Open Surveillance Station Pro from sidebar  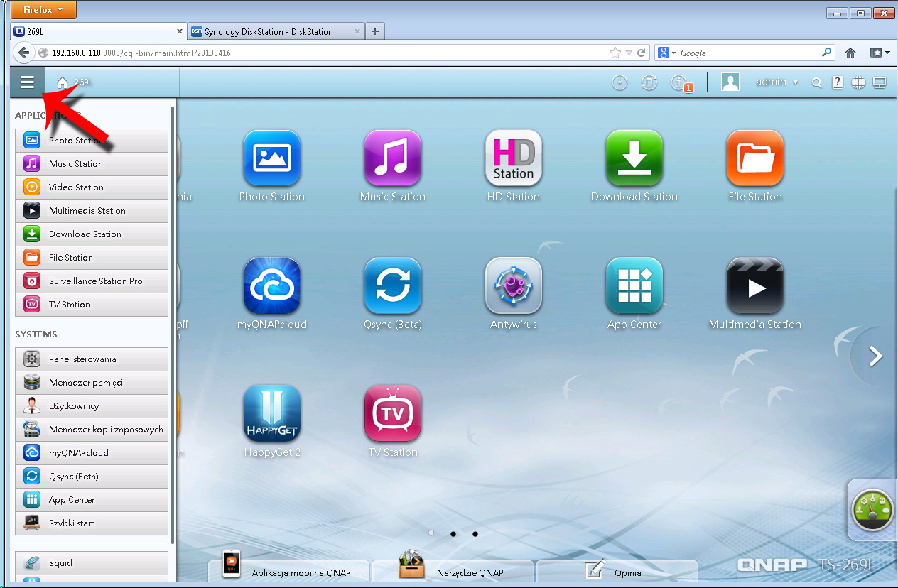92,281
